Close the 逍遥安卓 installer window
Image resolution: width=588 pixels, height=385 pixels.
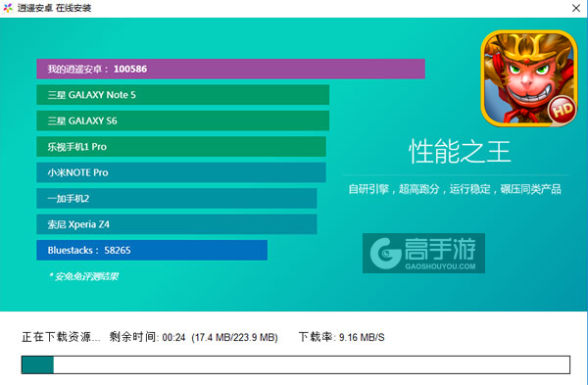click(576, 8)
